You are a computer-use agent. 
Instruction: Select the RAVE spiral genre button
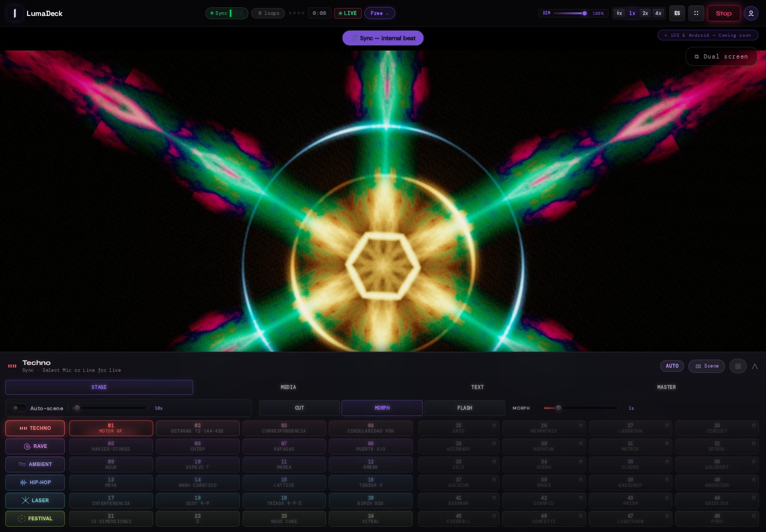click(35, 446)
